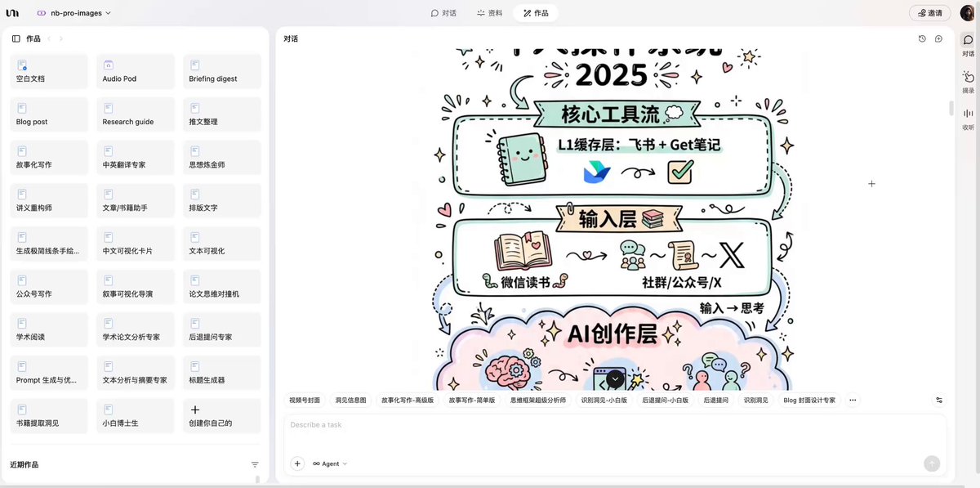Open the 创建你自己的 creation card
Screen dimensions: 980x488
coord(221,415)
